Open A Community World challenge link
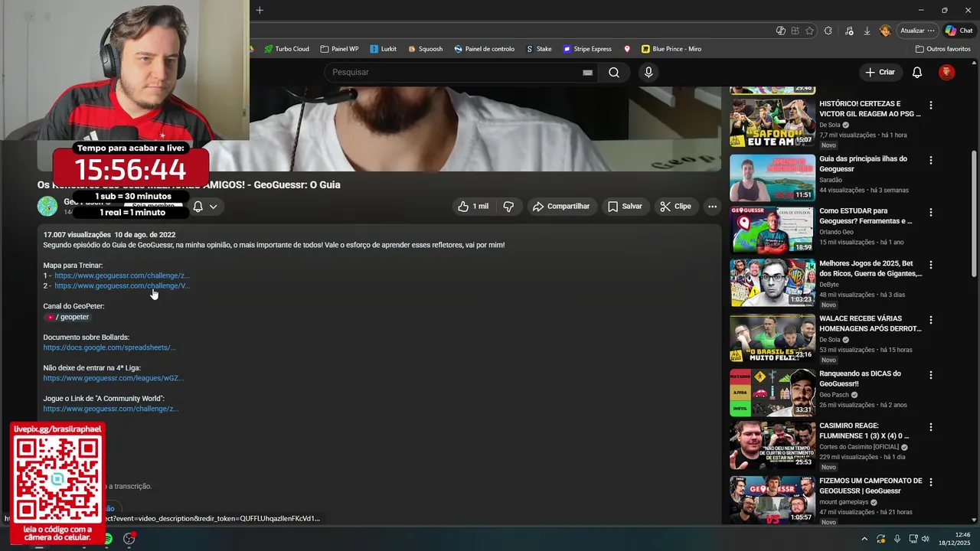 point(111,409)
